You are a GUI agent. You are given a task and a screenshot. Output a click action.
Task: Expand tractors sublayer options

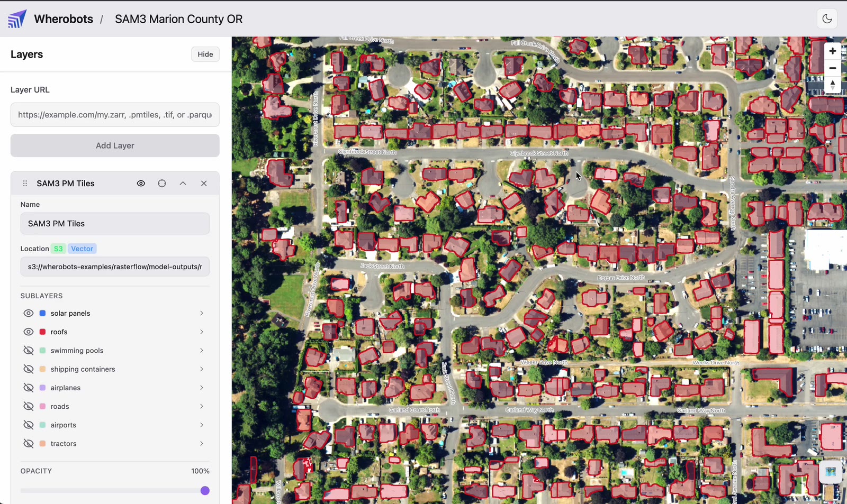[x=202, y=444]
